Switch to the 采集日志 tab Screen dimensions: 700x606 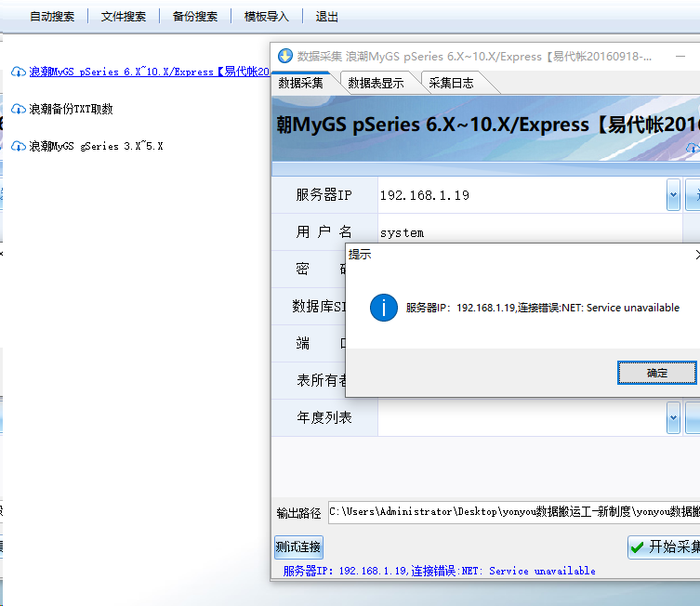(x=451, y=83)
